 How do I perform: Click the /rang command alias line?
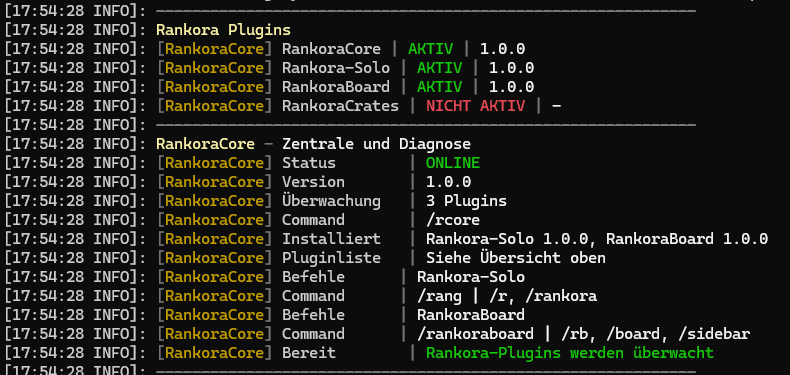[507, 296]
